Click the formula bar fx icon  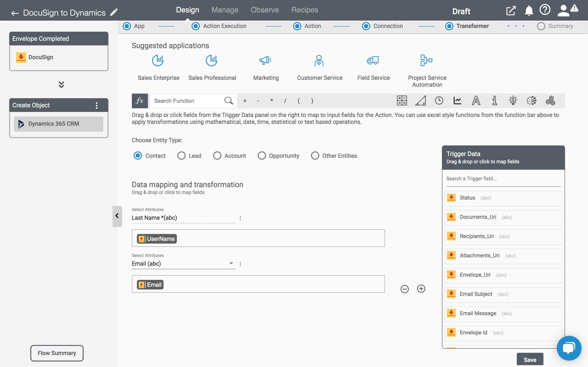click(x=140, y=101)
